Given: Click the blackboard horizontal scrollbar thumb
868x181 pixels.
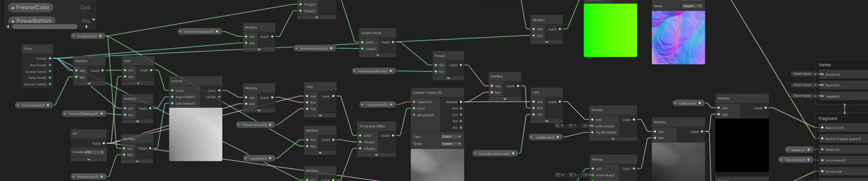Looking at the screenshot, I should click(x=45, y=27).
